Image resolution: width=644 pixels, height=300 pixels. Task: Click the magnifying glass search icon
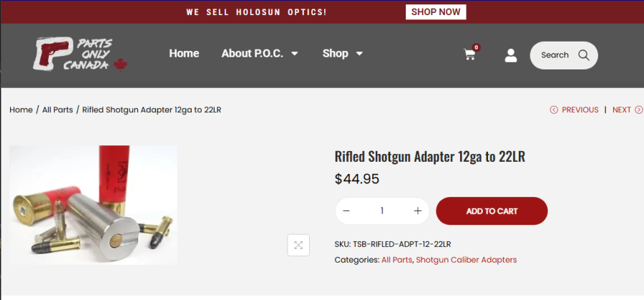click(583, 55)
